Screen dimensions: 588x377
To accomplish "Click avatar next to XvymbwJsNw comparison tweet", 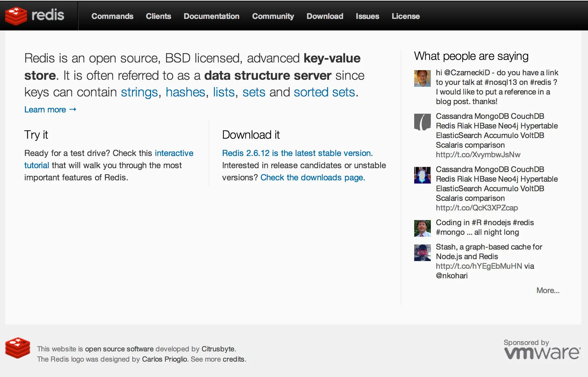I will point(422,122).
